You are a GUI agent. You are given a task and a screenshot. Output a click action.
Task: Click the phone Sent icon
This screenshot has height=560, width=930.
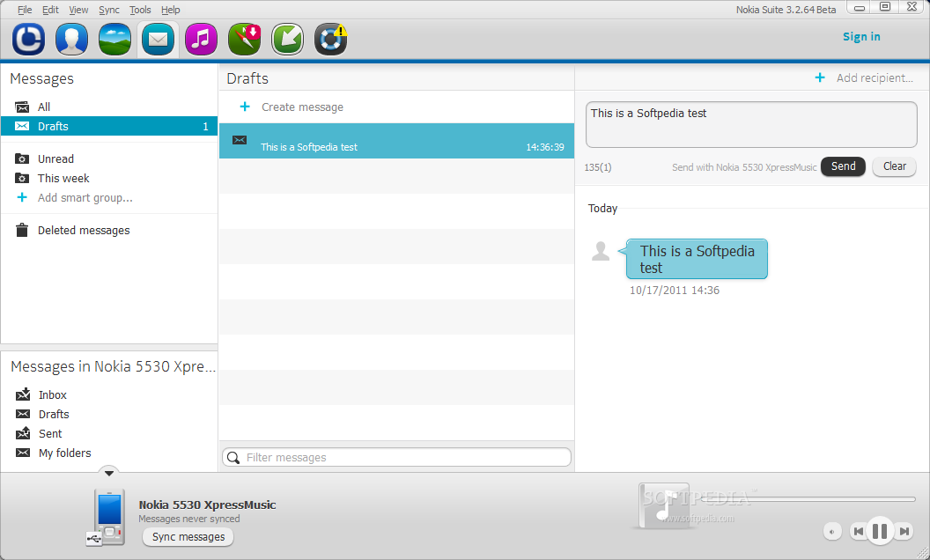23,433
